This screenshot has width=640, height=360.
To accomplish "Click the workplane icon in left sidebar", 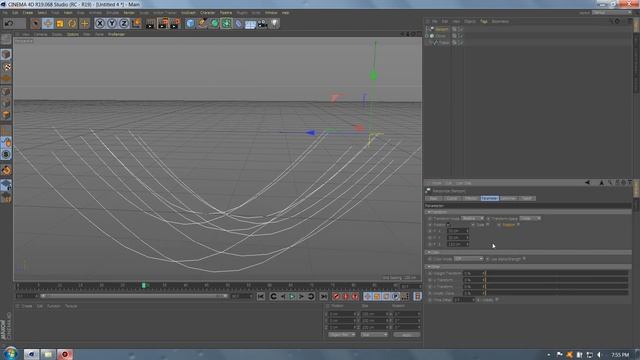I will (x=6, y=186).
